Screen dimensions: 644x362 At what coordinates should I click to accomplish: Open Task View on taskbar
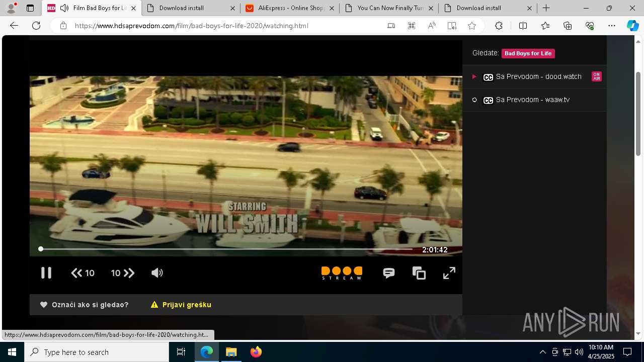tap(181, 352)
